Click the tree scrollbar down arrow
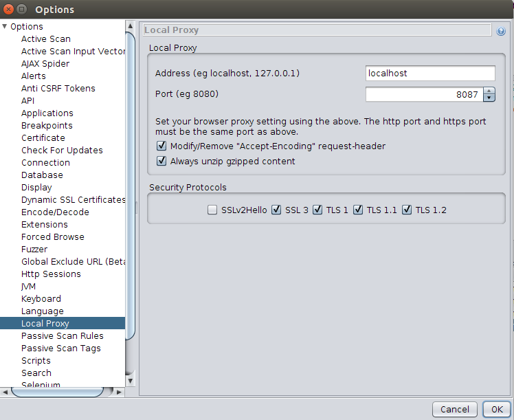This screenshot has width=514, height=420. (x=130, y=381)
